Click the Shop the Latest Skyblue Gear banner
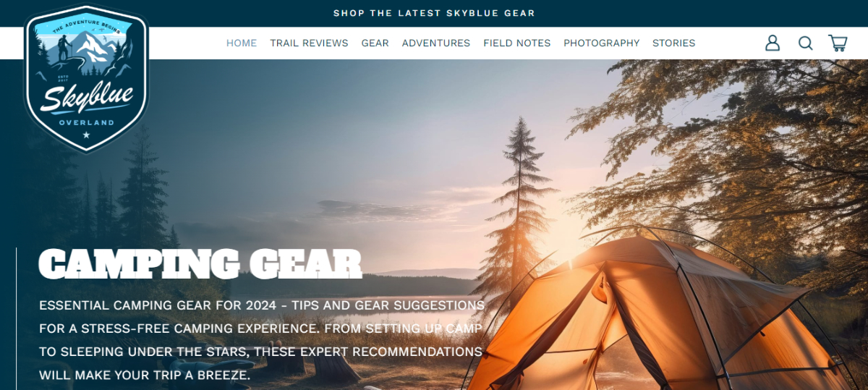This screenshot has width=868, height=390. tap(434, 13)
